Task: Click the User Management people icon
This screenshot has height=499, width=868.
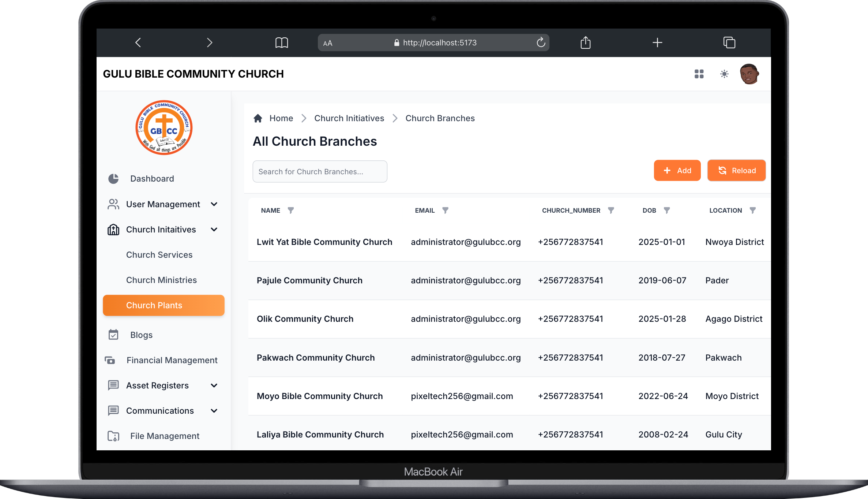Action: [x=113, y=204]
